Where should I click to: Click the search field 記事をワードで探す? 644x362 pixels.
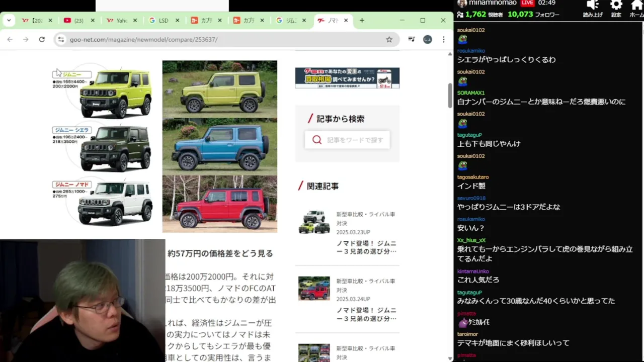[347, 140]
